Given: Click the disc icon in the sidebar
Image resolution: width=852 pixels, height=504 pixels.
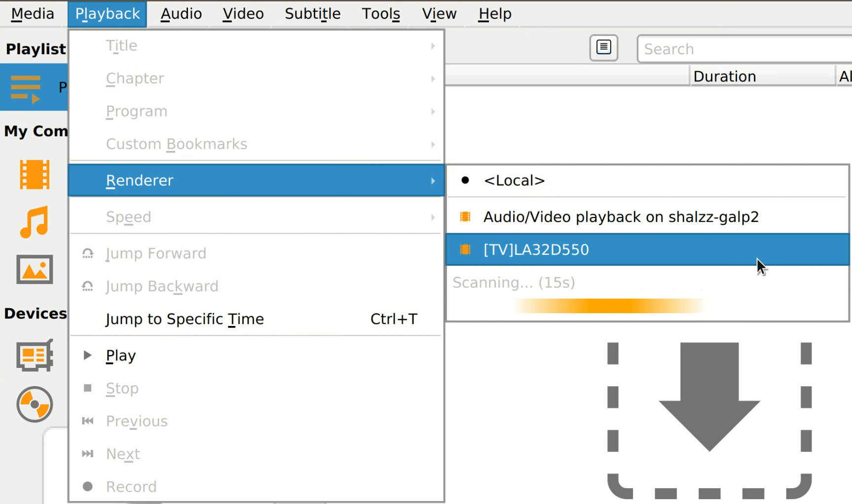Looking at the screenshot, I should [x=34, y=404].
